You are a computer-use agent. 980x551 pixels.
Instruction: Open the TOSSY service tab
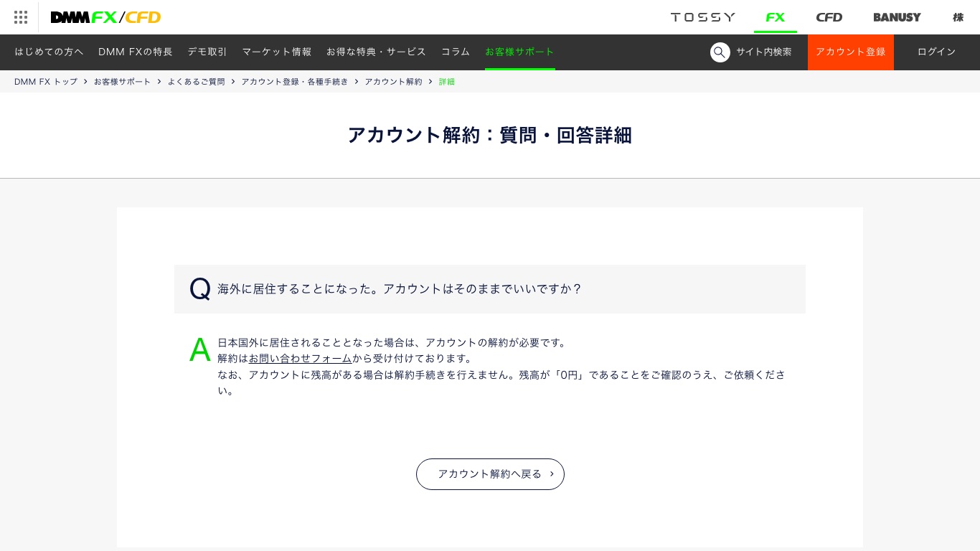[x=703, y=17]
